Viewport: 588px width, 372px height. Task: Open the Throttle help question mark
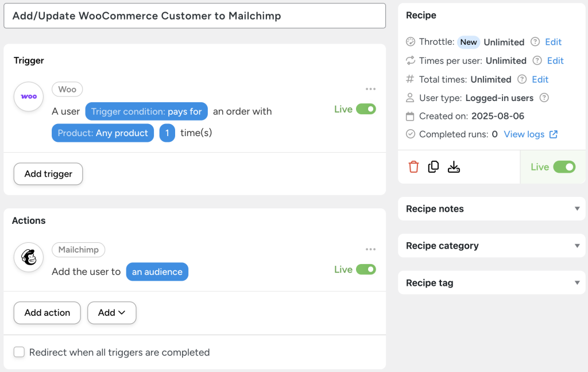(x=536, y=42)
